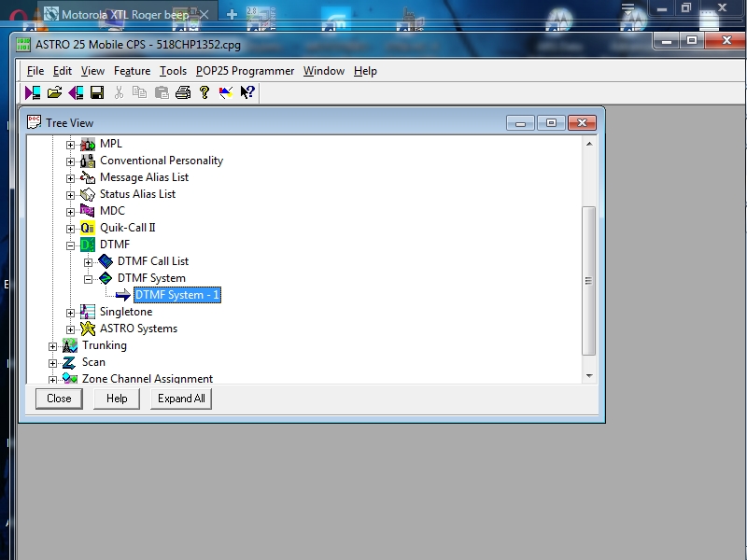Click the DTMF System diamond icon
Viewport: 747px width, 560px height.
pos(106,278)
